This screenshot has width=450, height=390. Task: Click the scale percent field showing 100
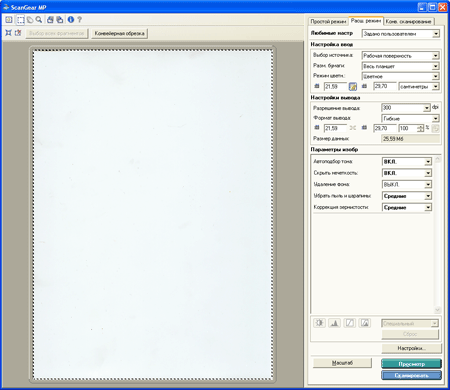click(408, 128)
